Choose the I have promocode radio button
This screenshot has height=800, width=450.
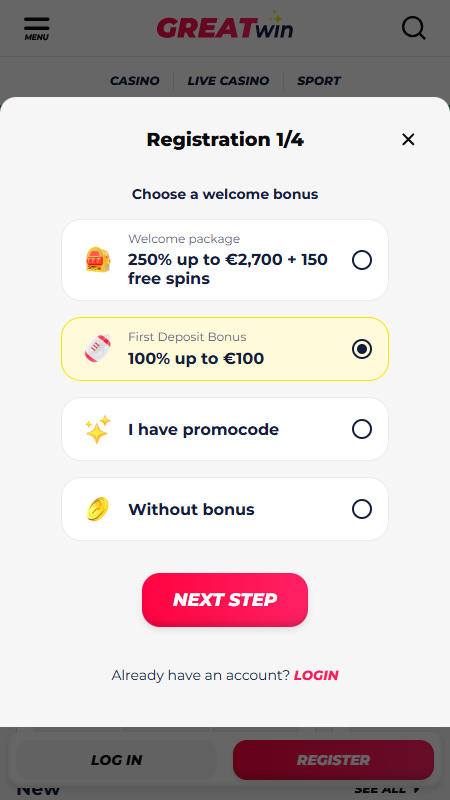pyautogui.click(x=362, y=429)
